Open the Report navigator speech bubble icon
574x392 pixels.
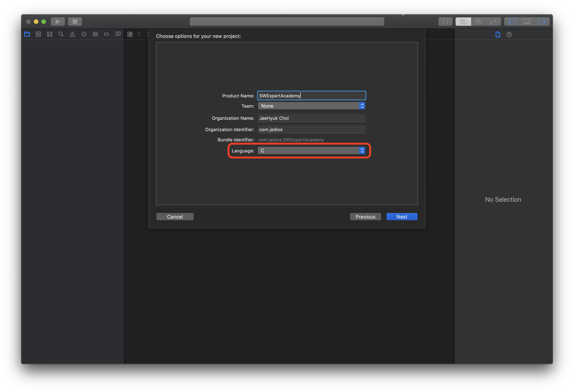pyautogui.click(x=118, y=34)
